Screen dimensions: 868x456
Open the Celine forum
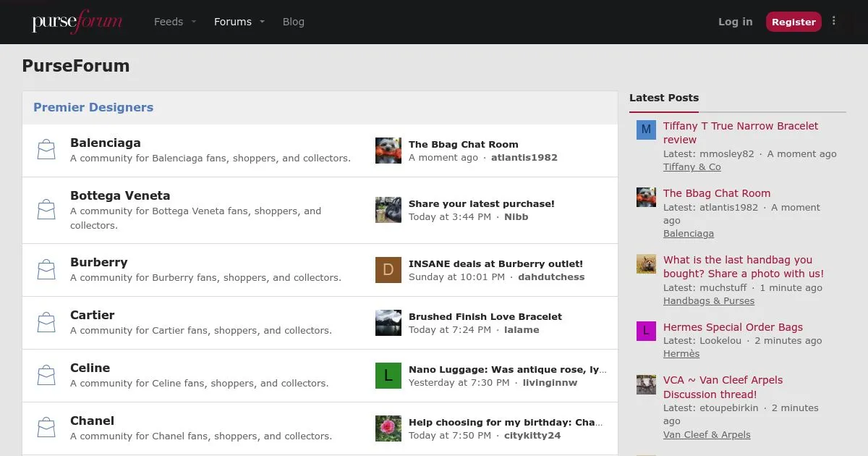click(90, 368)
